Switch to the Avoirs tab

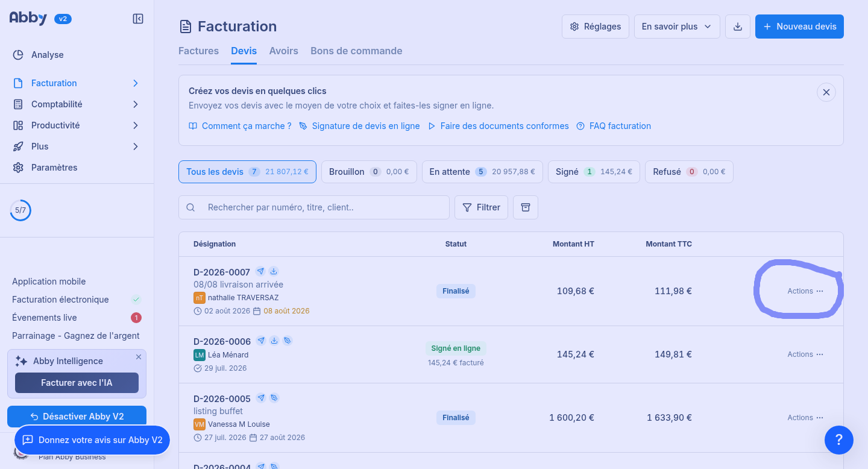(x=284, y=51)
